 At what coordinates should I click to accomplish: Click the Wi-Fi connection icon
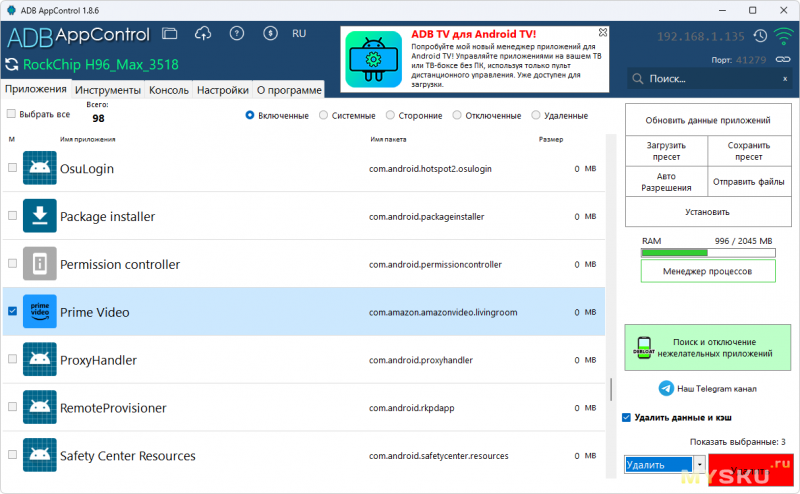click(x=783, y=36)
